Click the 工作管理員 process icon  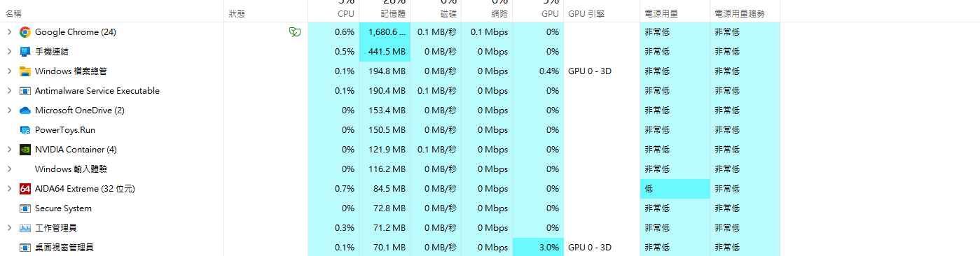(25, 228)
